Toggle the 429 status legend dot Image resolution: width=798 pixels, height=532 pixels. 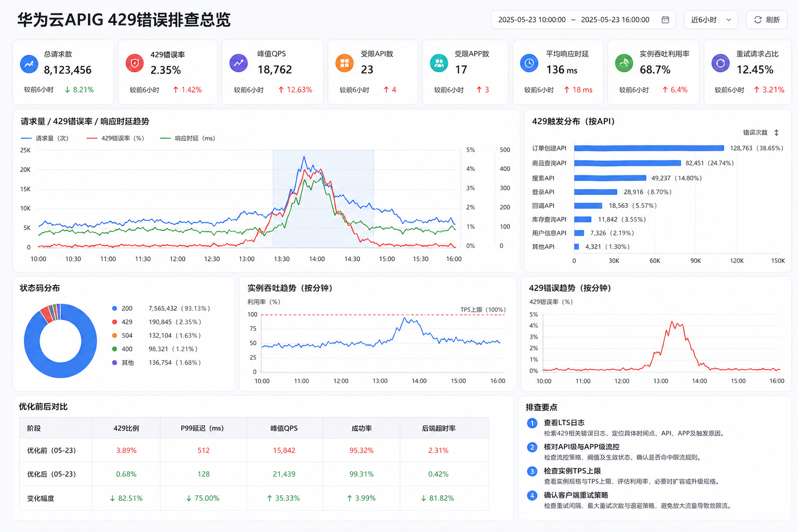pyautogui.click(x=114, y=322)
